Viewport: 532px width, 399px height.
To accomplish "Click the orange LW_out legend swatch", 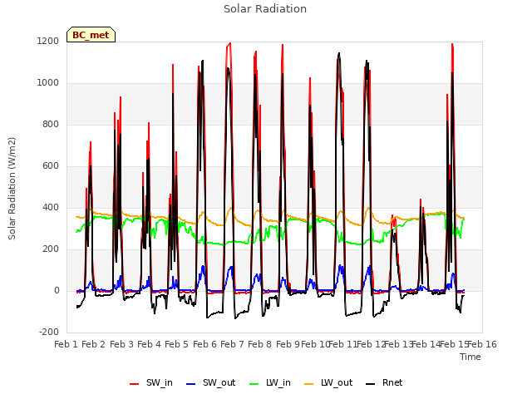I will (309, 384).
